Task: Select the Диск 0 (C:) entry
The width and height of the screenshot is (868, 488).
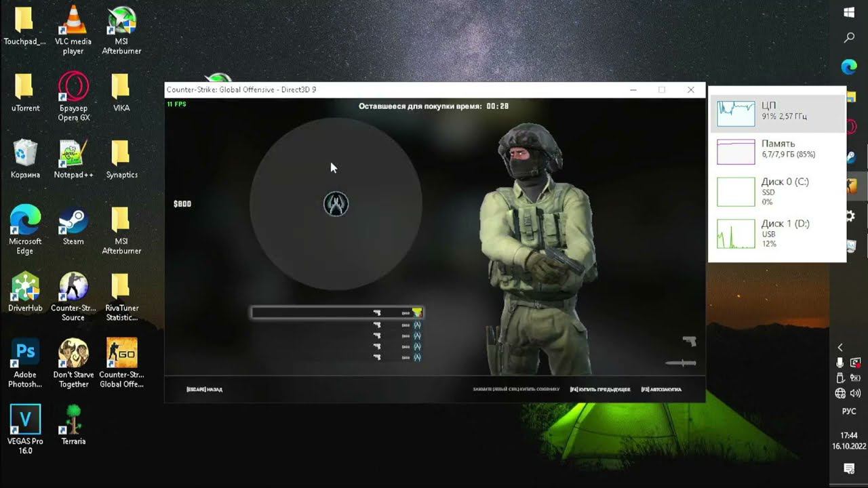Action: 777,191
